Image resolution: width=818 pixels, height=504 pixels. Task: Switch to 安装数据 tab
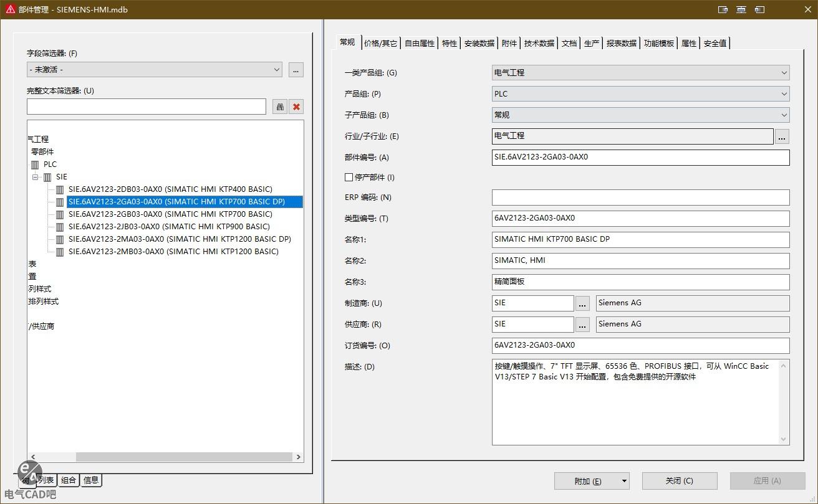click(x=479, y=43)
